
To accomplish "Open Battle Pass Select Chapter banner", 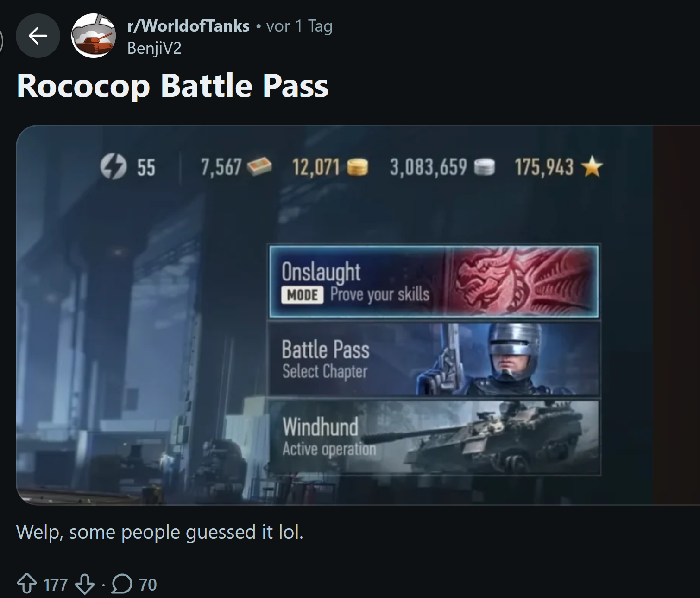I will [x=434, y=359].
